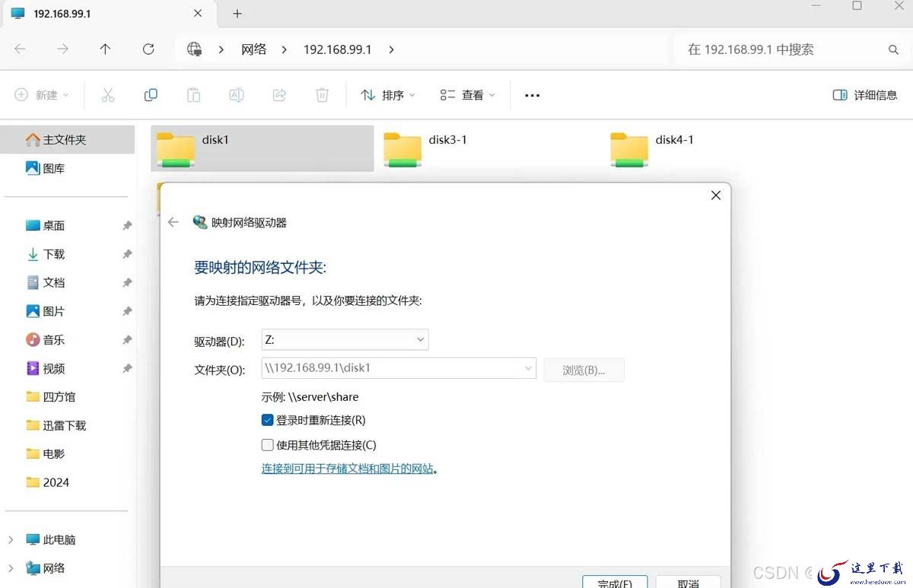This screenshot has height=588, width=913.
Task: Focus the 在 192.168.99.1 中搜索 search box
Action: point(791,49)
